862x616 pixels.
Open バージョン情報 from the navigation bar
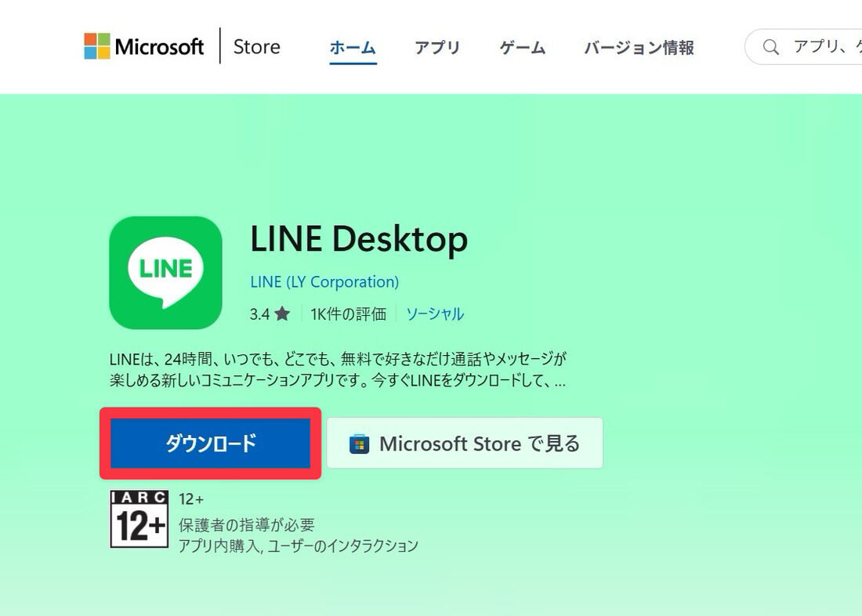pyautogui.click(x=639, y=47)
